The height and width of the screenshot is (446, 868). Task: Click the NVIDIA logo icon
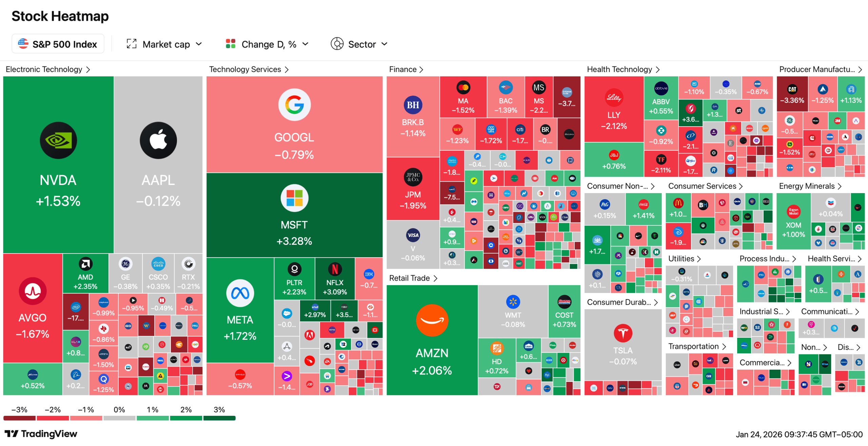tap(58, 140)
